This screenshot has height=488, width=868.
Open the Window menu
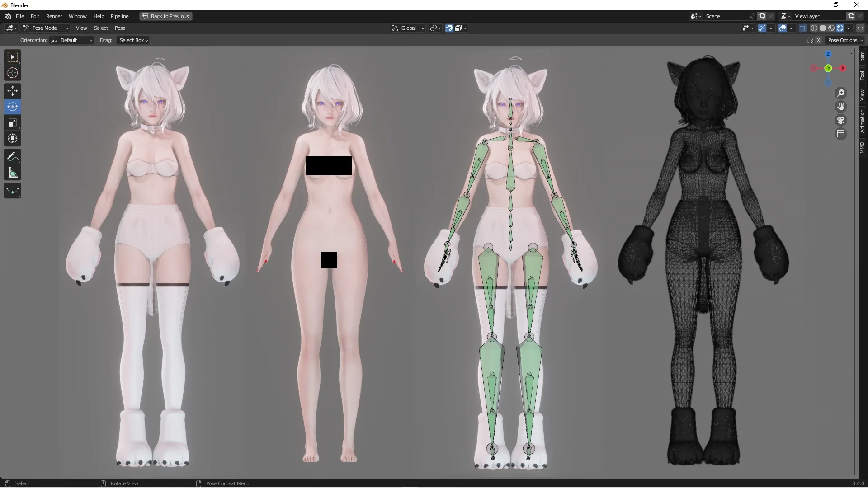(x=77, y=16)
